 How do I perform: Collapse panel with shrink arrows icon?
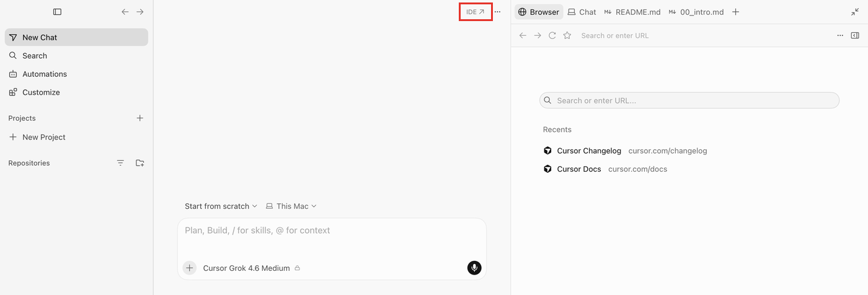(x=855, y=12)
